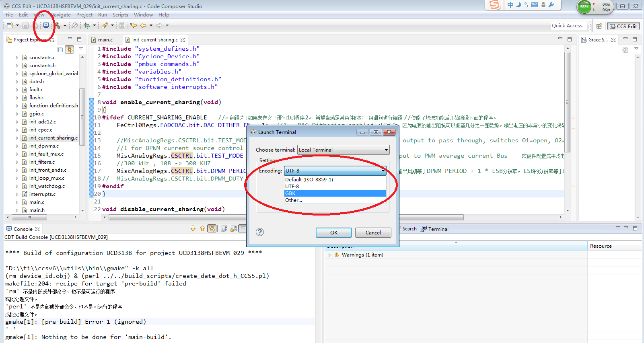Open the Debug launch dropdown arrow
This screenshot has height=343, width=644.
(94, 25)
